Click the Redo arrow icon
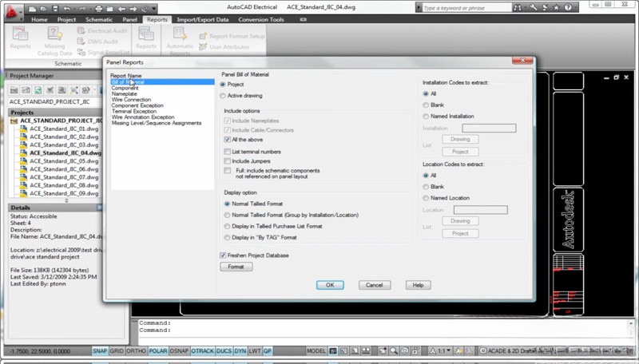Screen dimensions: 639x364 click(x=82, y=8)
